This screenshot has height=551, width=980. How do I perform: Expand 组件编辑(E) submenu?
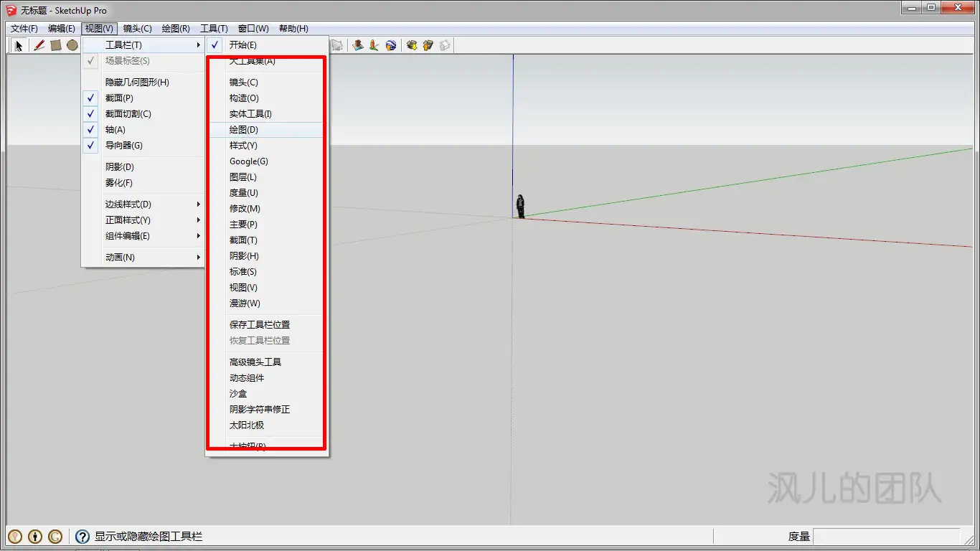[x=143, y=236]
